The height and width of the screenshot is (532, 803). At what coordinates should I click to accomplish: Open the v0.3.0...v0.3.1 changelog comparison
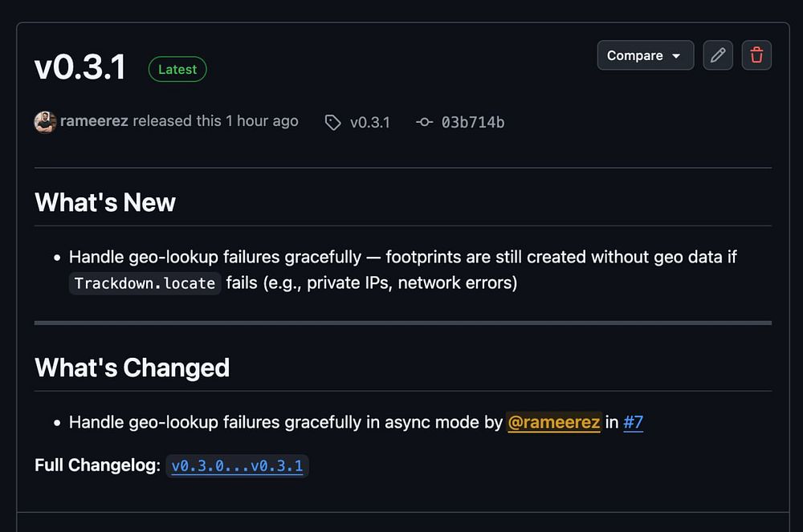[237, 466]
